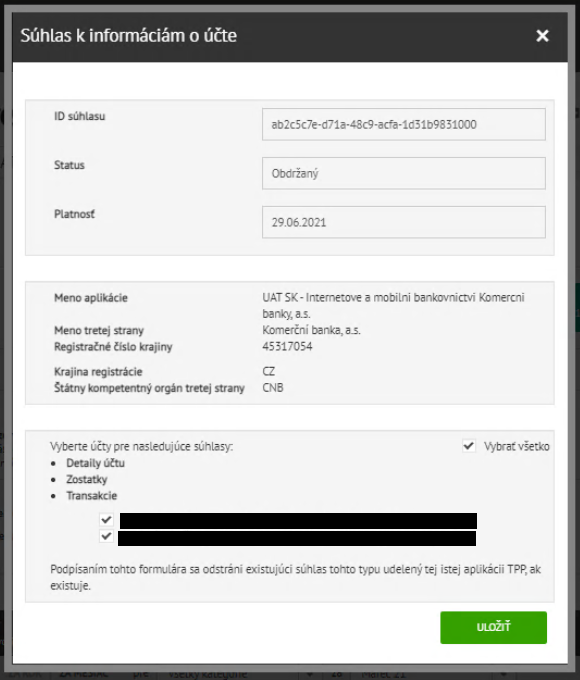Screen dimensions: 580x680
Task: Uncheck the second redacted account checkbox
Action: (106, 536)
